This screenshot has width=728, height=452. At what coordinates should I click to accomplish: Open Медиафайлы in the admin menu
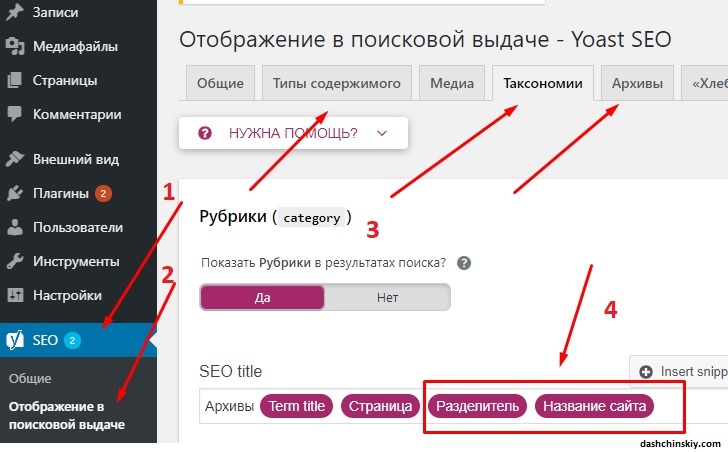[x=75, y=46]
